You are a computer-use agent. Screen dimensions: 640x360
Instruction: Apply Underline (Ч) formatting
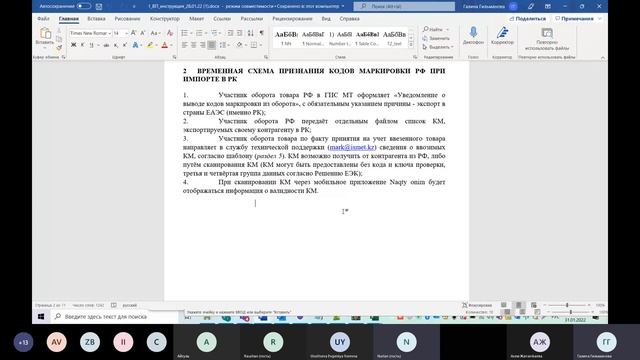pyautogui.click(x=91, y=45)
